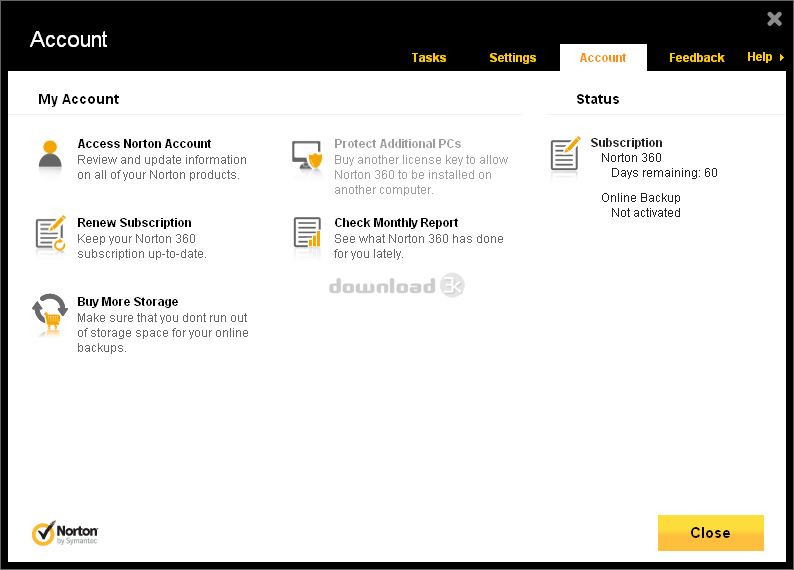Click the Access Norton Account person icon
The height and width of the screenshot is (570, 794).
[50, 154]
